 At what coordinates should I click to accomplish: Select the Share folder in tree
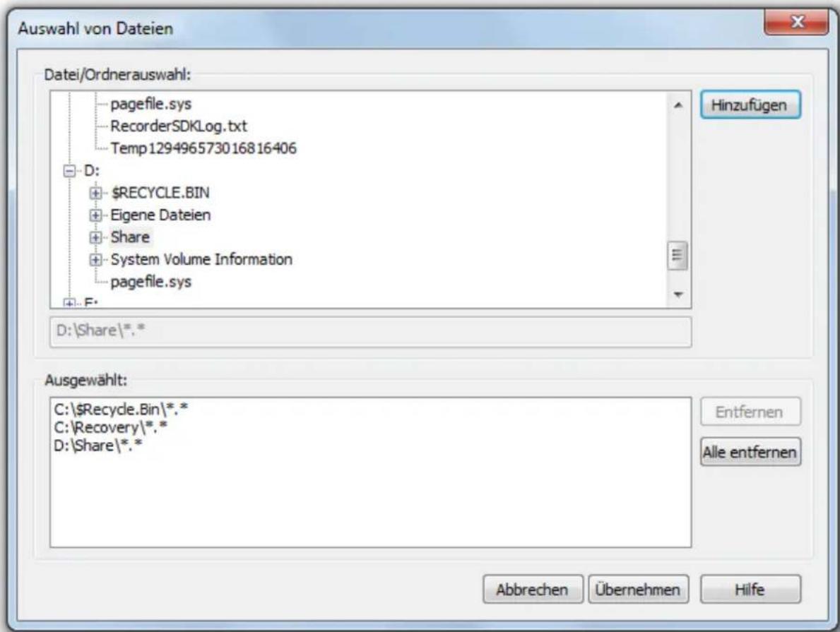pyautogui.click(x=130, y=237)
